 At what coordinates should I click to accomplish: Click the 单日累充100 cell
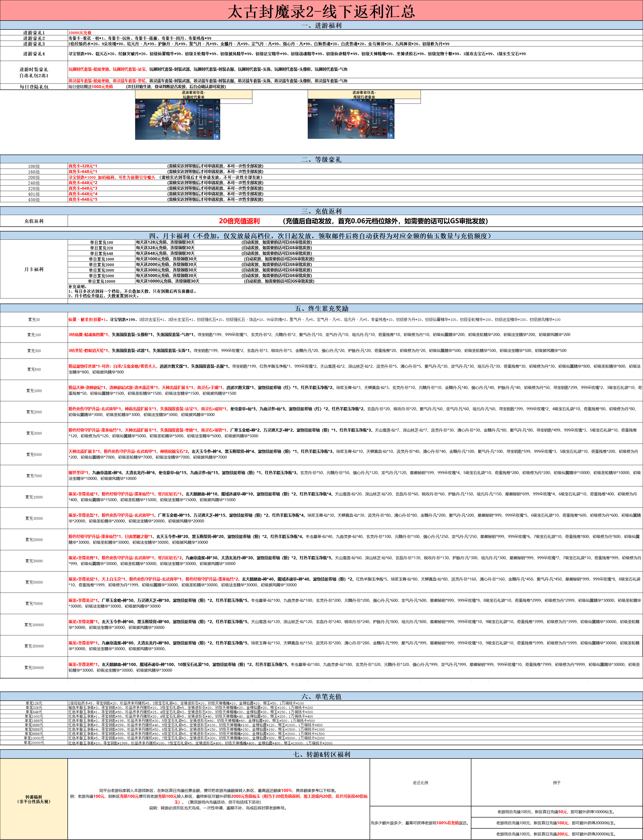click(x=102, y=242)
